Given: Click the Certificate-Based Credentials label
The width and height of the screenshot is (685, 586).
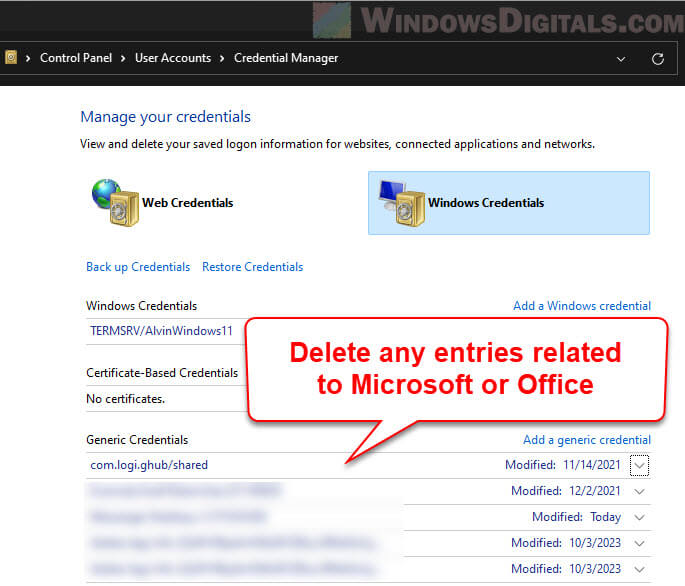Looking at the screenshot, I should coord(162,373).
